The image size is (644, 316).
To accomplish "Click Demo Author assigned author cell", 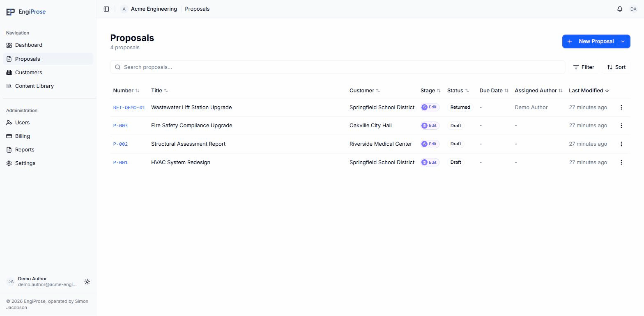I will pos(531,108).
